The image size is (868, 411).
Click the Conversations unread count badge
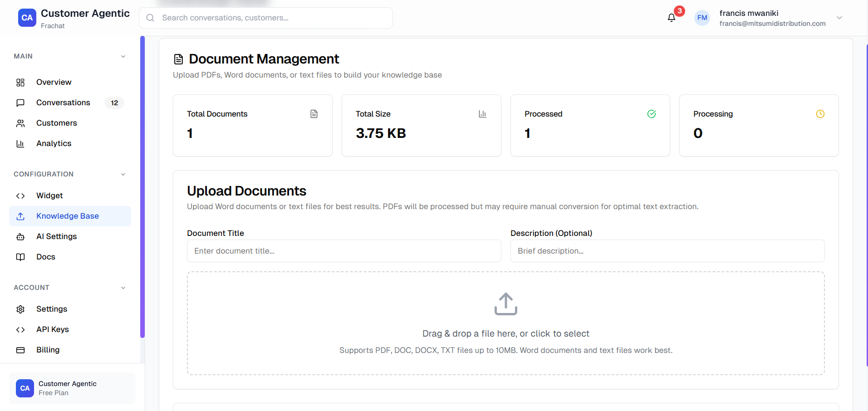114,103
